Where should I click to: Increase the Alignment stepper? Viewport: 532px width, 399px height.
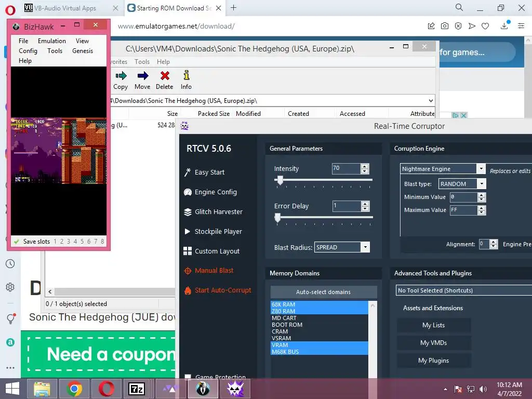click(x=494, y=242)
